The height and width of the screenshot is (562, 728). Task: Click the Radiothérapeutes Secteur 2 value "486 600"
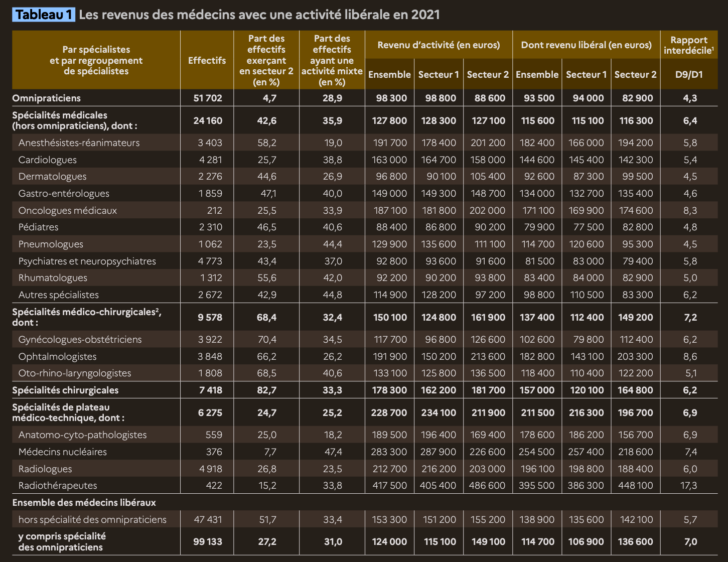tap(488, 485)
